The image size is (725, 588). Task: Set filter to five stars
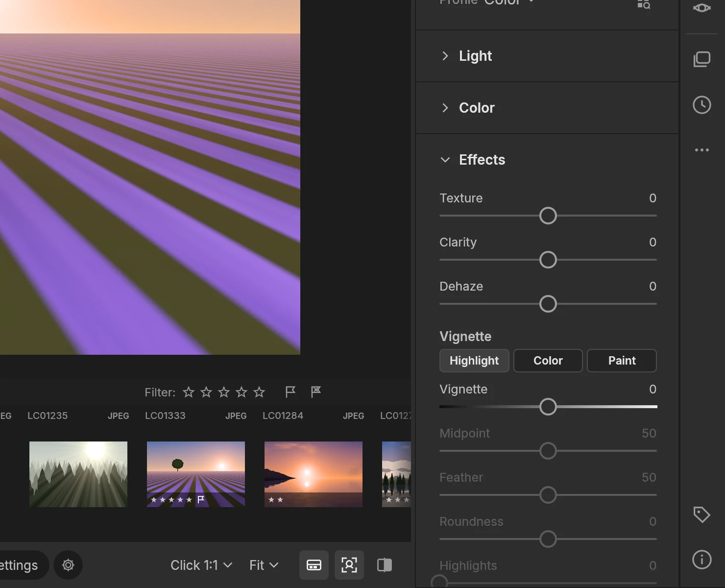pos(259,392)
